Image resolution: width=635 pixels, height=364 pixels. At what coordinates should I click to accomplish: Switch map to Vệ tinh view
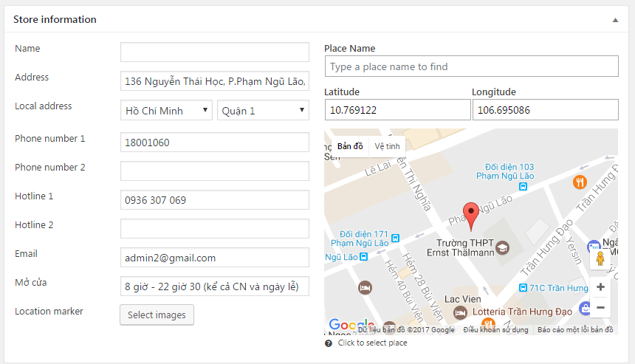[387, 146]
